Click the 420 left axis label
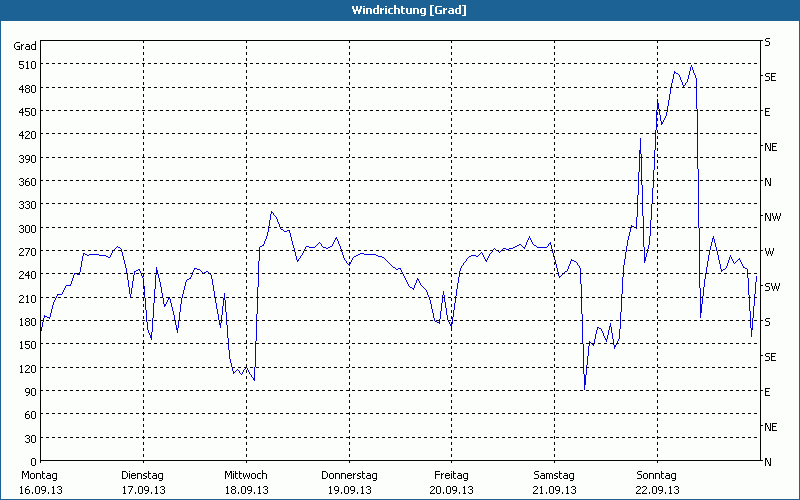The image size is (800, 500). [28, 135]
